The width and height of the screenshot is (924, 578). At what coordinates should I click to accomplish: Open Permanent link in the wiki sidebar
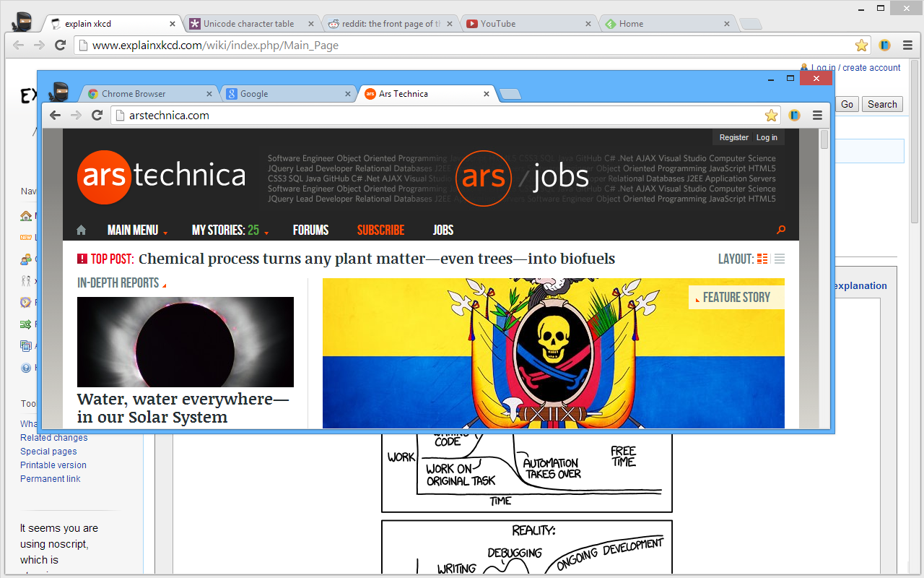tap(51, 479)
